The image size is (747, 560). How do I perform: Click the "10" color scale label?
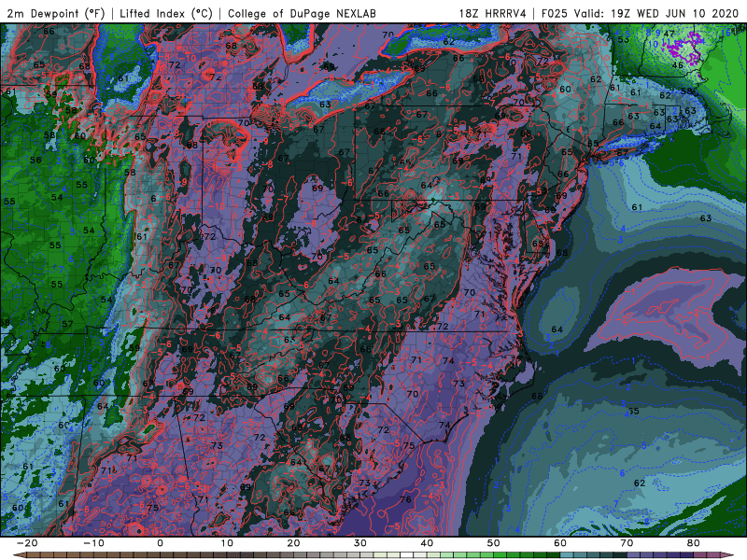tap(227, 543)
